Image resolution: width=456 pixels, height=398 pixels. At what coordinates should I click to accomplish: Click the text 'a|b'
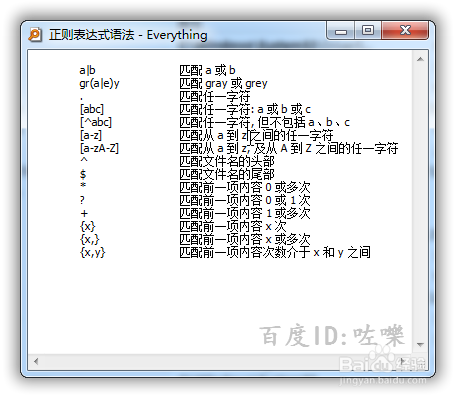coord(87,70)
